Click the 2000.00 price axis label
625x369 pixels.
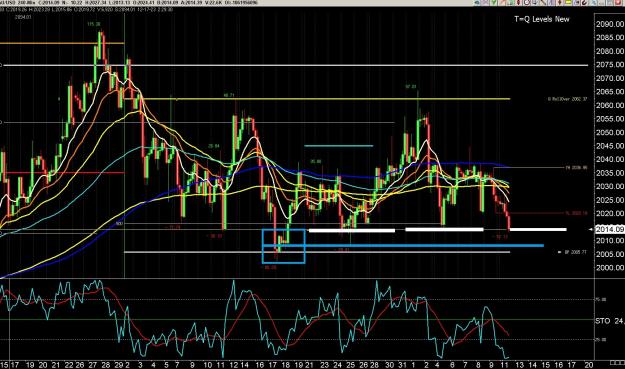(610, 267)
